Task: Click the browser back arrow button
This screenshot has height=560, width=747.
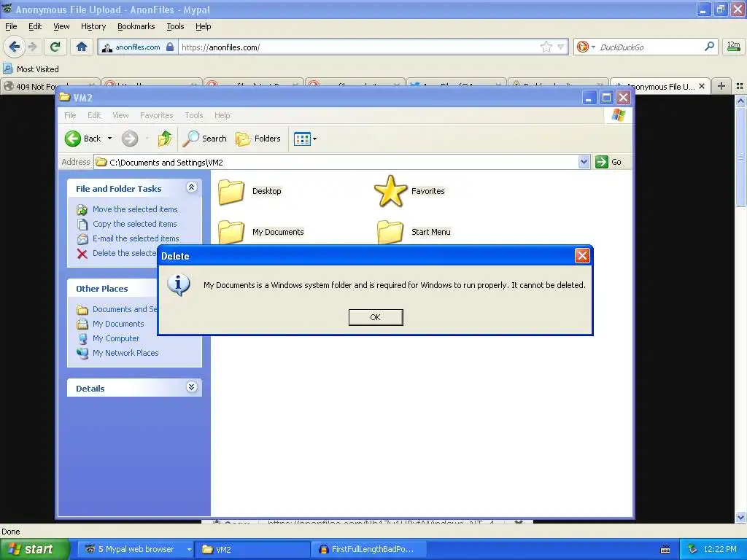Action: tap(14, 47)
